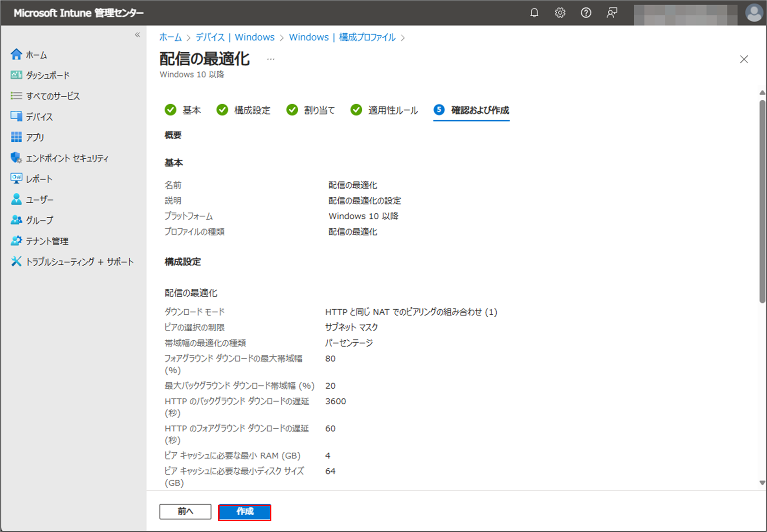Click the レポート icon in sidebar
Image resolution: width=767 pixels, height=532 pixels.
pyautogui.click(x=16, y=178)
